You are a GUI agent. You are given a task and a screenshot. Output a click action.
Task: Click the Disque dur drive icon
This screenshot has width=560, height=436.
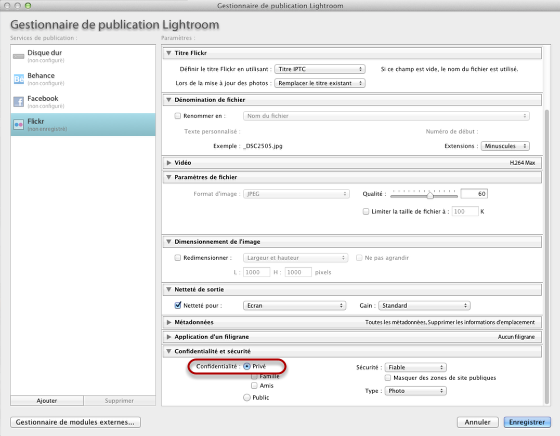tap(19, 56)
